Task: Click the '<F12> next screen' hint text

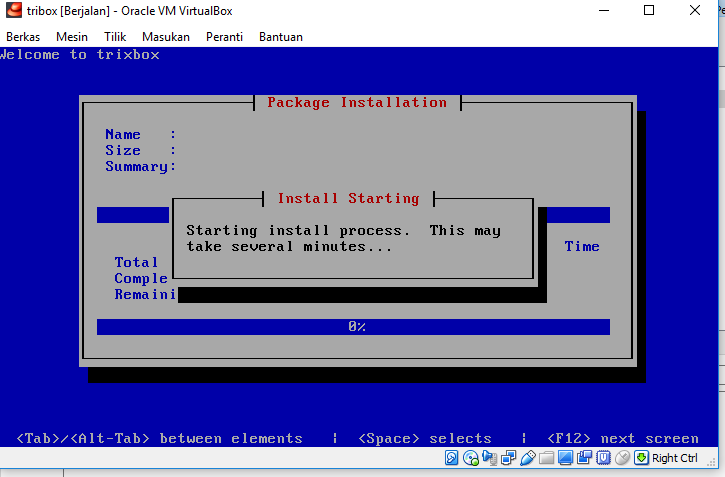Action: point(623,438)
